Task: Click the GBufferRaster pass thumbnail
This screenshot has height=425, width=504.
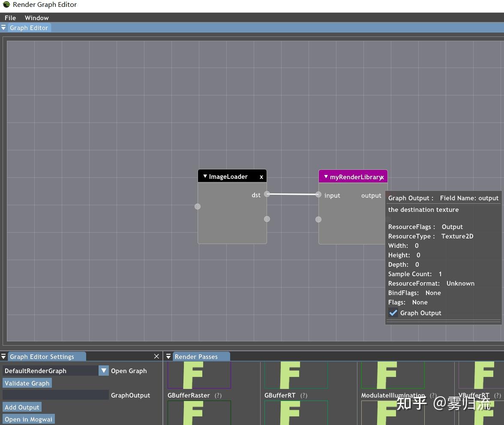Action: [199, 375]
